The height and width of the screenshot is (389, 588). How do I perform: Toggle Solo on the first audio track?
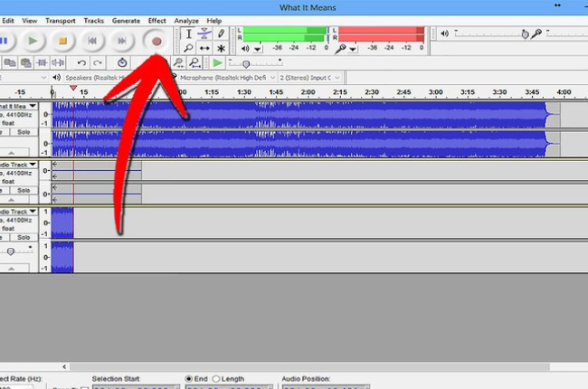(x=23, y=130)
